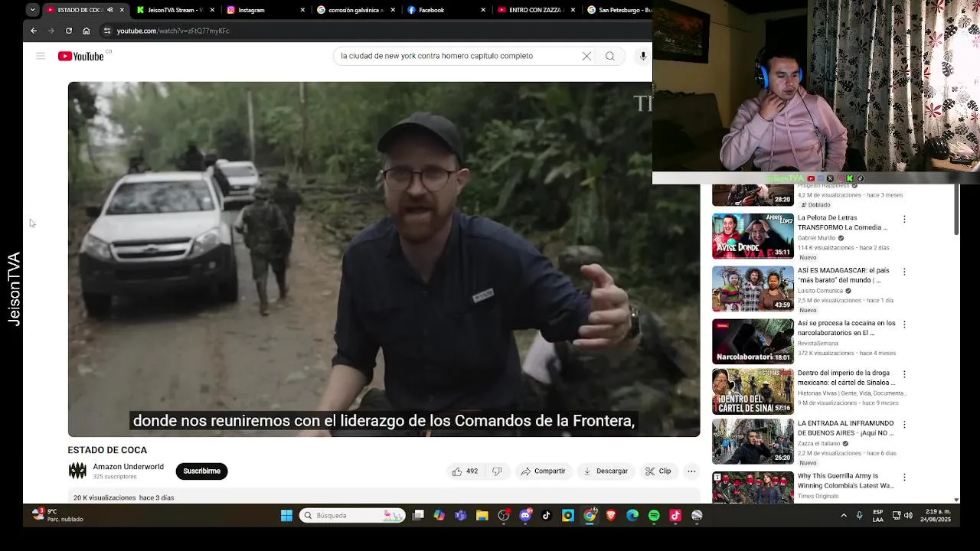Subscribe with the Suscribirme button
The height and width of the screenshot is (551, 980).
201,471
